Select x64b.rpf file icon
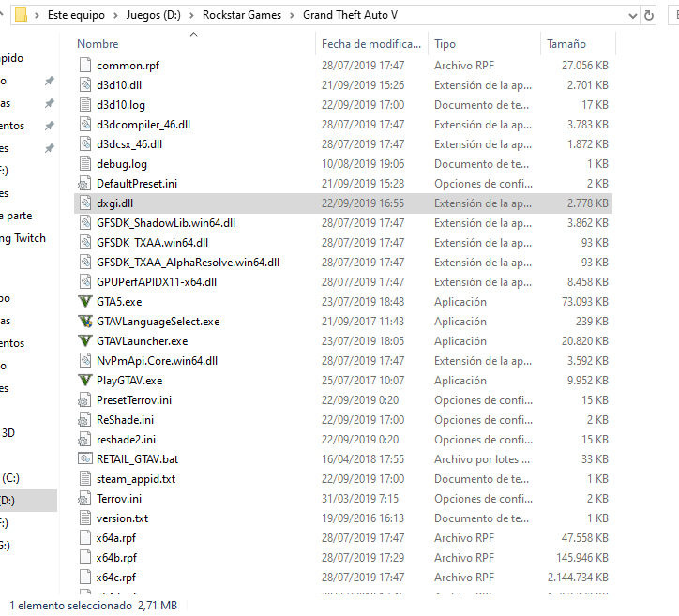This screenshot has width=679, height=616. click(85, 558)
